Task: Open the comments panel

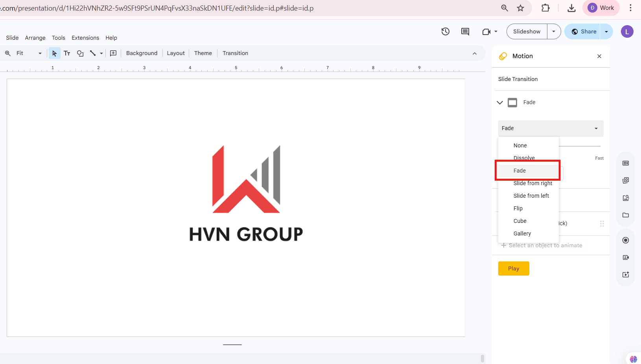Action: pos(465,31)
